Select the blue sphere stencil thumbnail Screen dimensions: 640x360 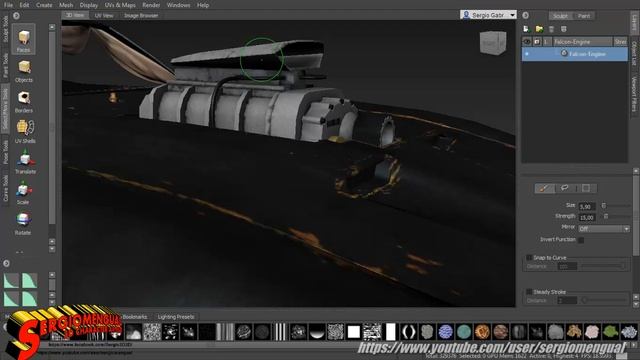(445, 332)
